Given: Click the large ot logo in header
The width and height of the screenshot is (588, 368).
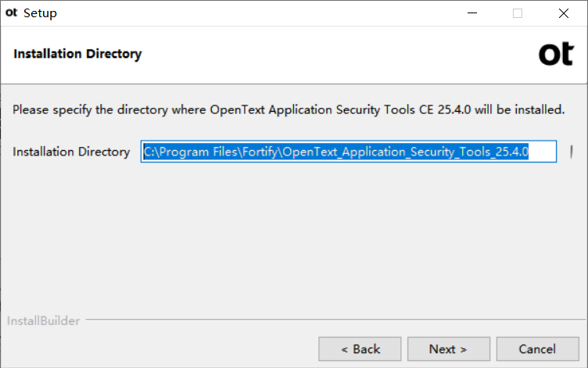Looking at the screenshot, I should click(x=557, y=55).
